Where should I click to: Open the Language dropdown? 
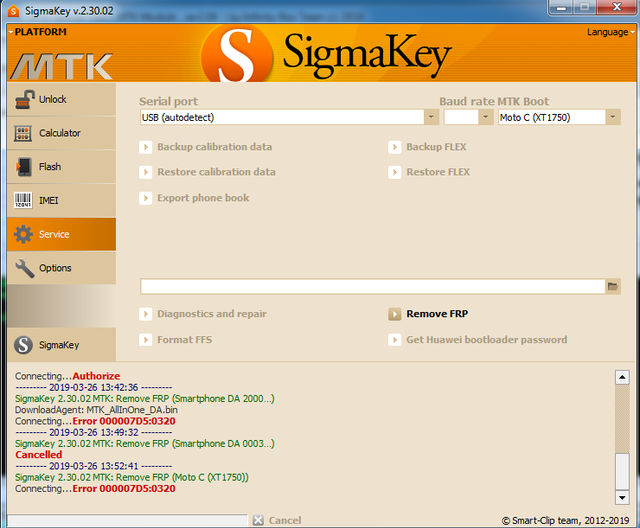pos(611,32)
